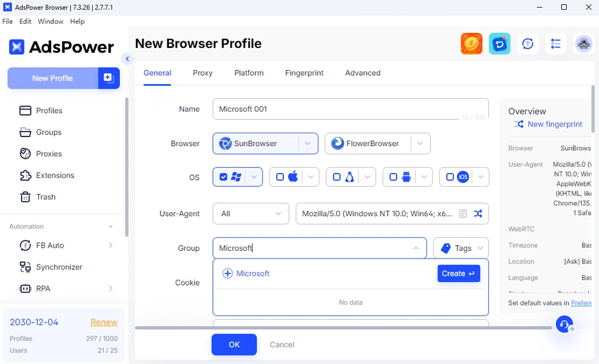Click the horizontal scrollbar above OK

point(343,327)
